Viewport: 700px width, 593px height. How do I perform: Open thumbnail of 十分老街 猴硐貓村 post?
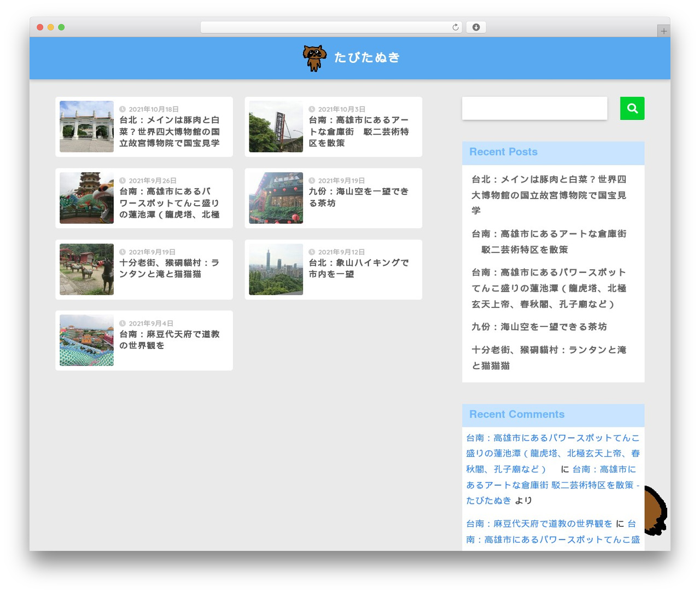[x=86, y=269]
